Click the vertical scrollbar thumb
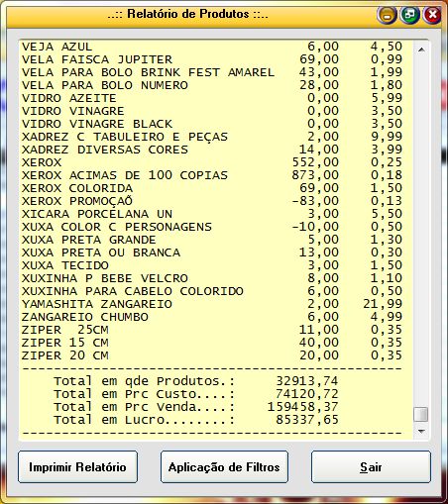This screenshot has width=448, height=504. pos(421,414)
